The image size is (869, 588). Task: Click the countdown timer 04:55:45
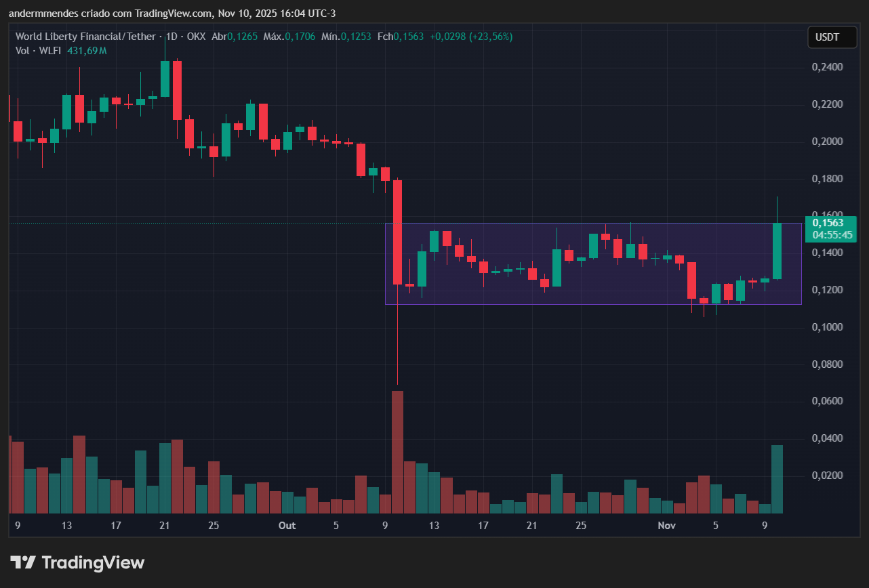coord(832,234)
